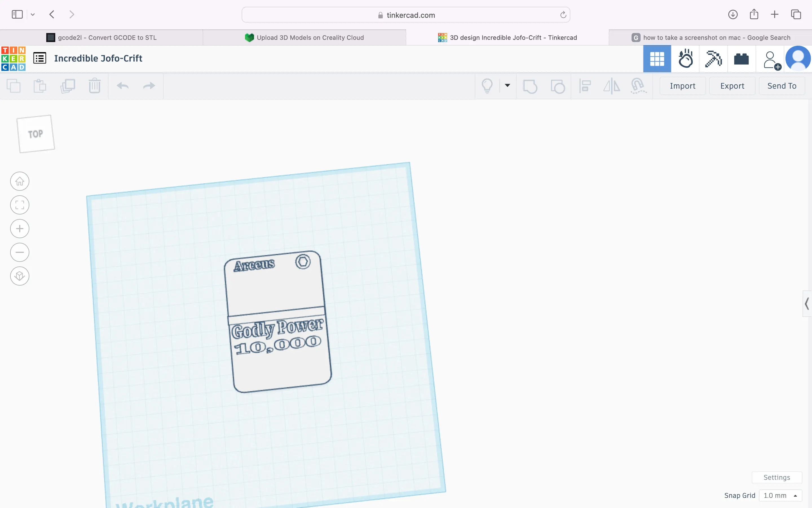Select the 3D design Tinkercad tab
812x508 pixels.
click(x=507, y=38)
